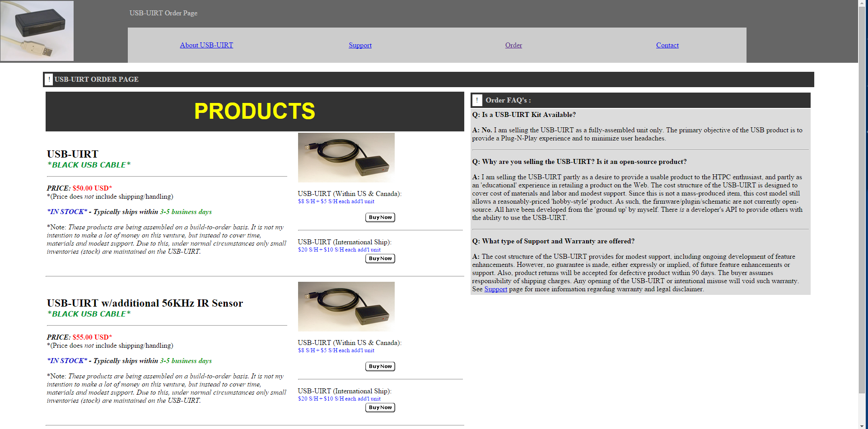
Task: Select the Order link in the navigation bar
Action: (513, 45)
